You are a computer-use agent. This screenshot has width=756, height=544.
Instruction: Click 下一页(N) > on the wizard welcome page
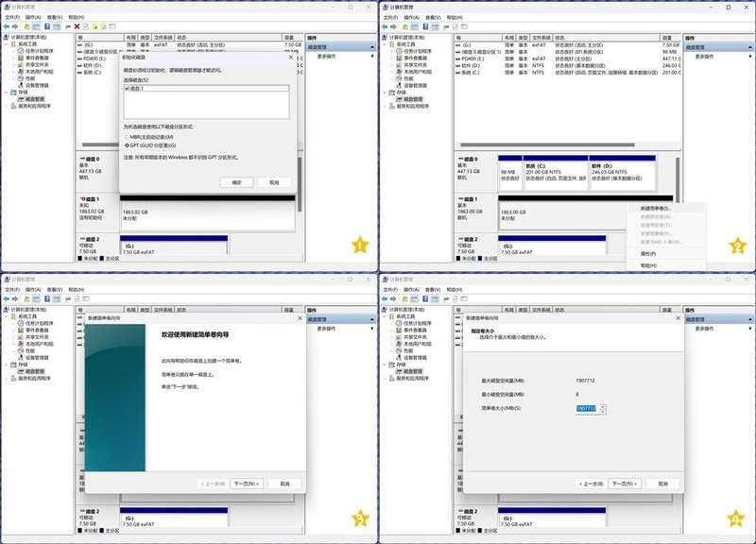click(247, 484)
